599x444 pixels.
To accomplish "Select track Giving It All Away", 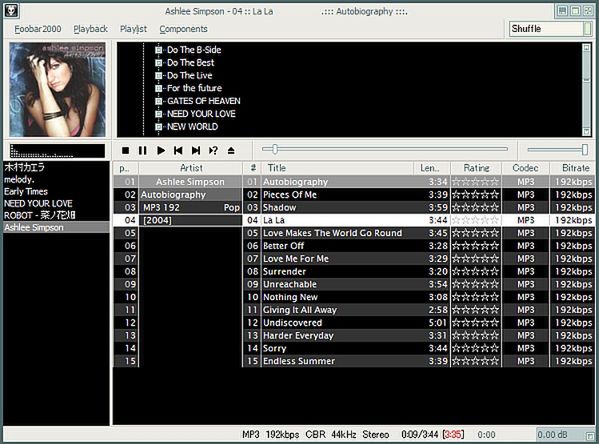I will tap(354, 310).
